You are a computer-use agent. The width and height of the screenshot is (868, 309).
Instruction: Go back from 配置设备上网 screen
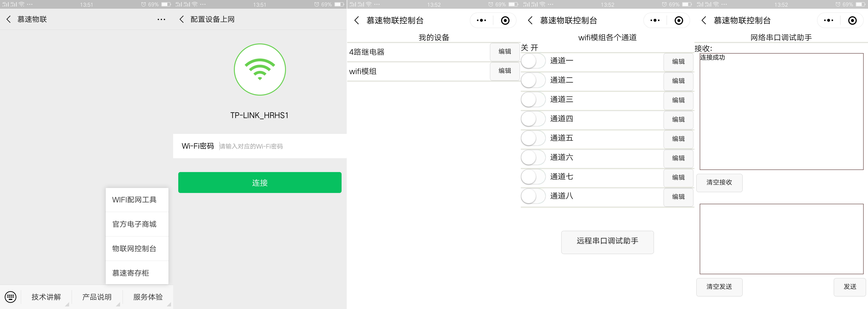point(182,19)
